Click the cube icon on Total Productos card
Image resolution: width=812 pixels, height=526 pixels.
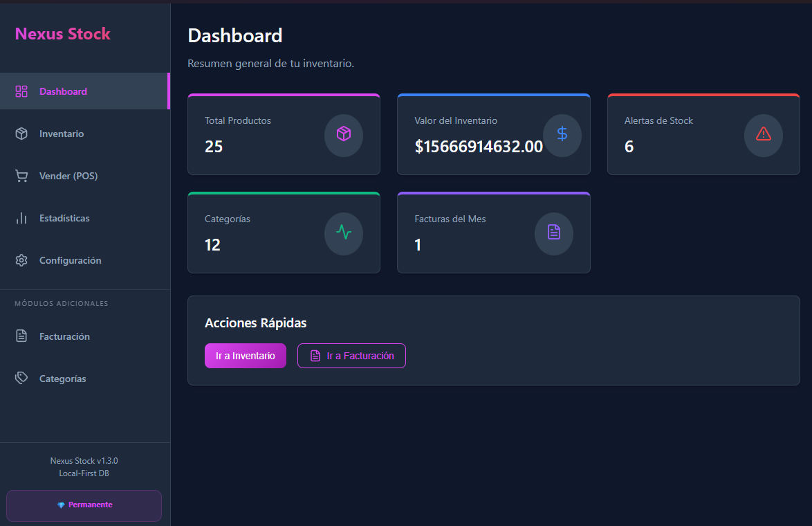[344, 134]
